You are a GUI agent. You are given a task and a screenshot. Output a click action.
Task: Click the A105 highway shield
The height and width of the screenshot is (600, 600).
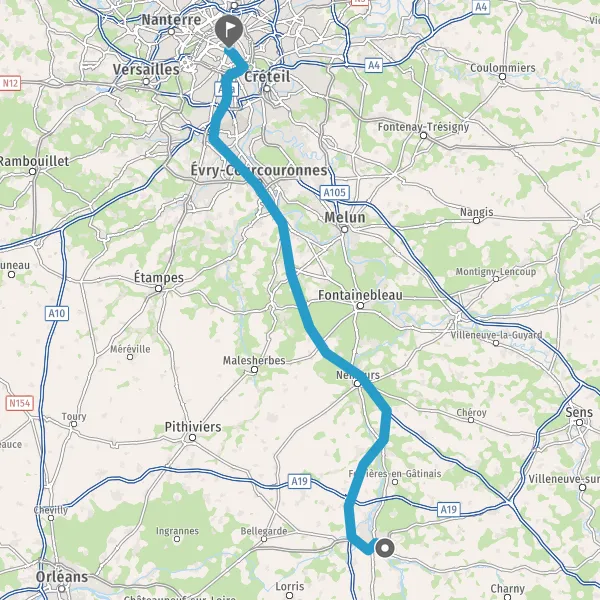click(334, 192)
